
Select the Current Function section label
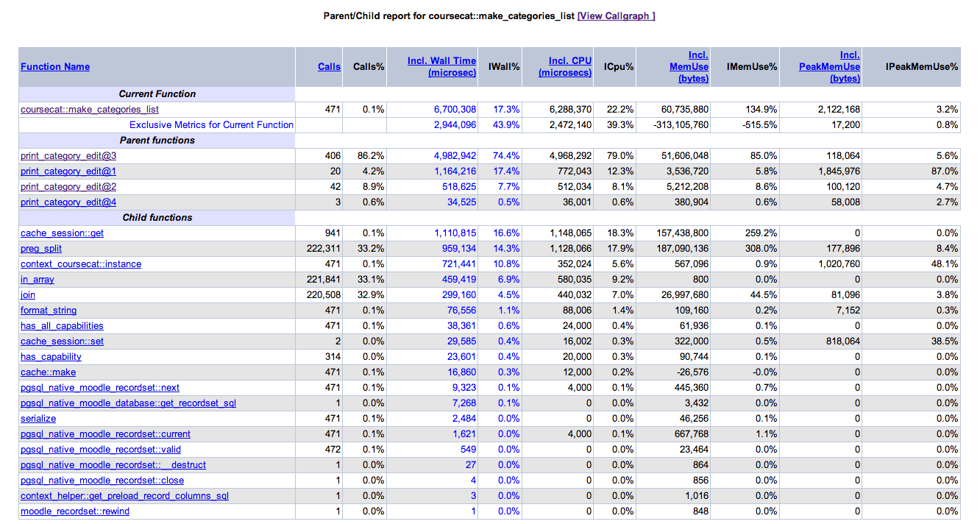point(157,93)
